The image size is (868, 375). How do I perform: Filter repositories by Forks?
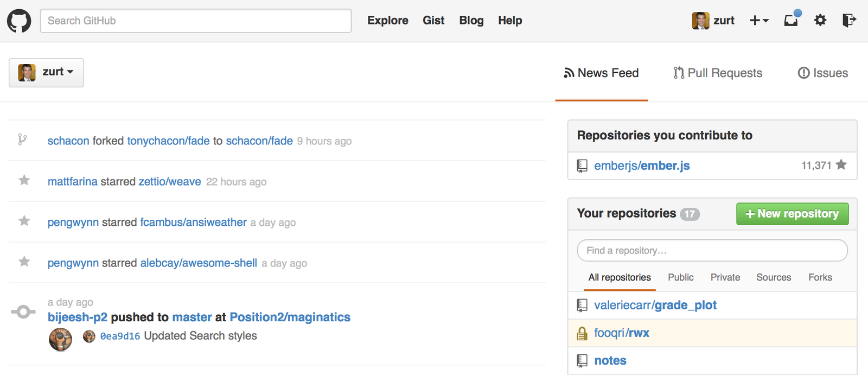[820, 278]
